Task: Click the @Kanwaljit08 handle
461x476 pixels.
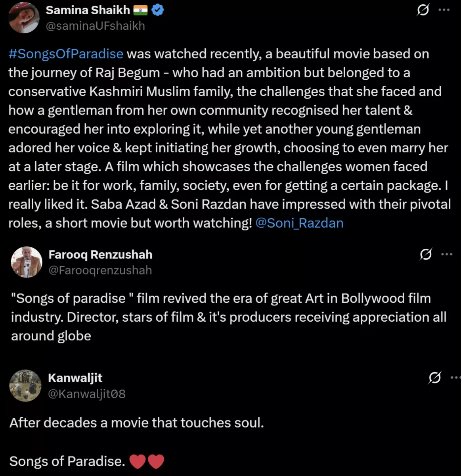Action: (87, 393)
